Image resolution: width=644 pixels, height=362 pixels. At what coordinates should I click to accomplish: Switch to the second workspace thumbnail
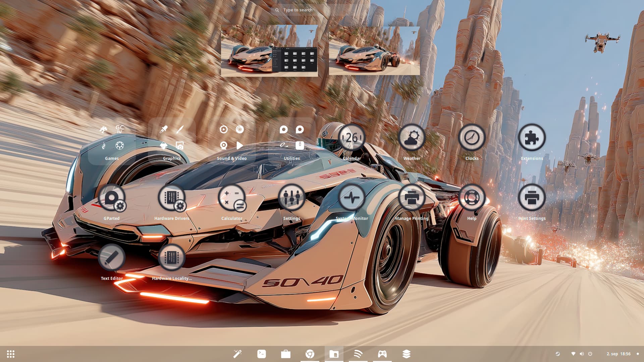tap(374, 51)
